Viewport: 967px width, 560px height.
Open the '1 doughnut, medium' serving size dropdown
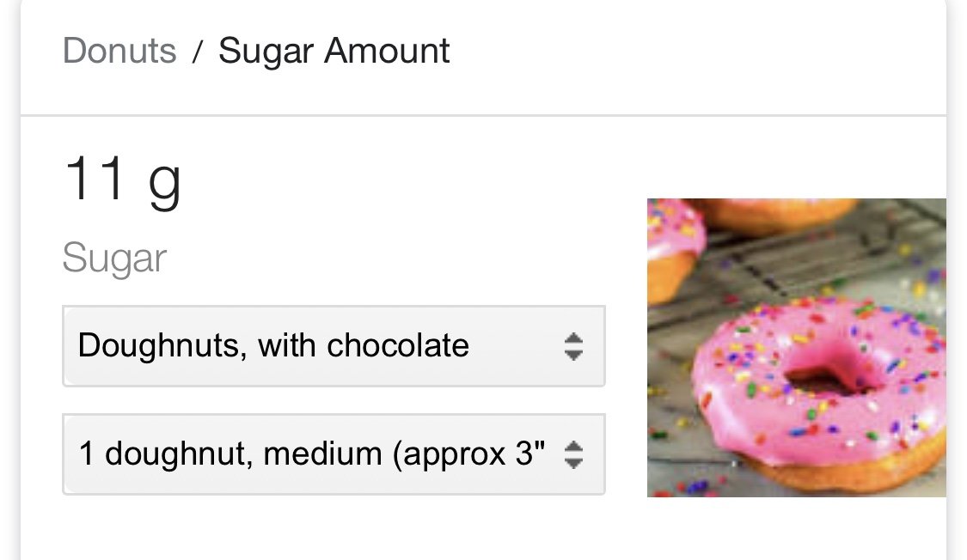tap(334, 454)
